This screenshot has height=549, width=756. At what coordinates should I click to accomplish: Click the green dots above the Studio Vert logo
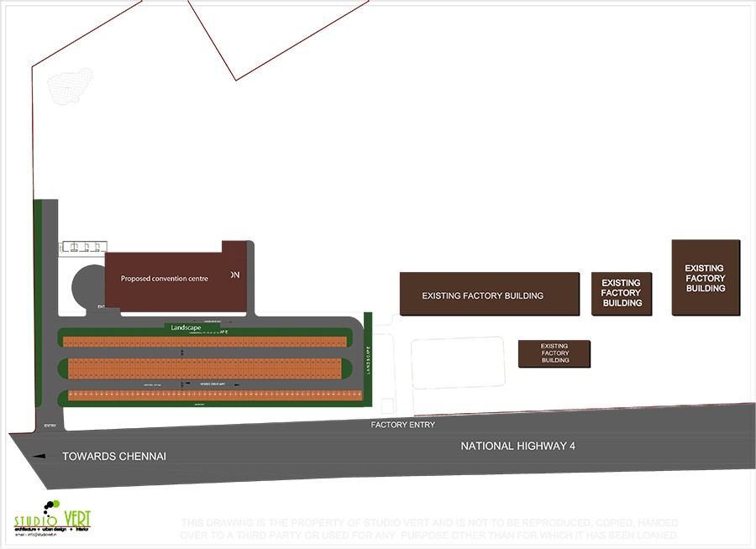[52, 505]
